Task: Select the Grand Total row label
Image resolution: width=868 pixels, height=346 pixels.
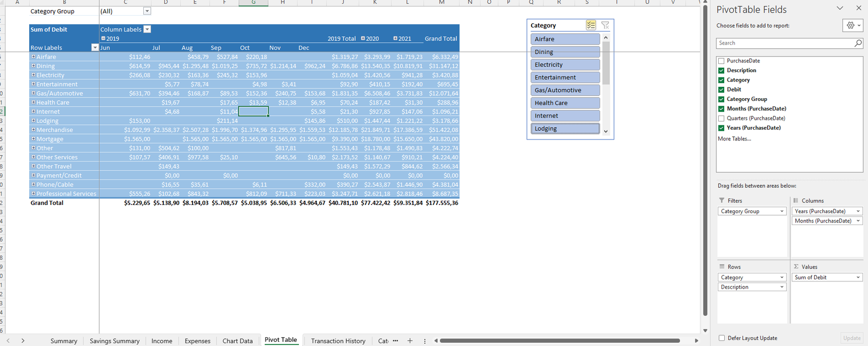Action: point(47,203)
